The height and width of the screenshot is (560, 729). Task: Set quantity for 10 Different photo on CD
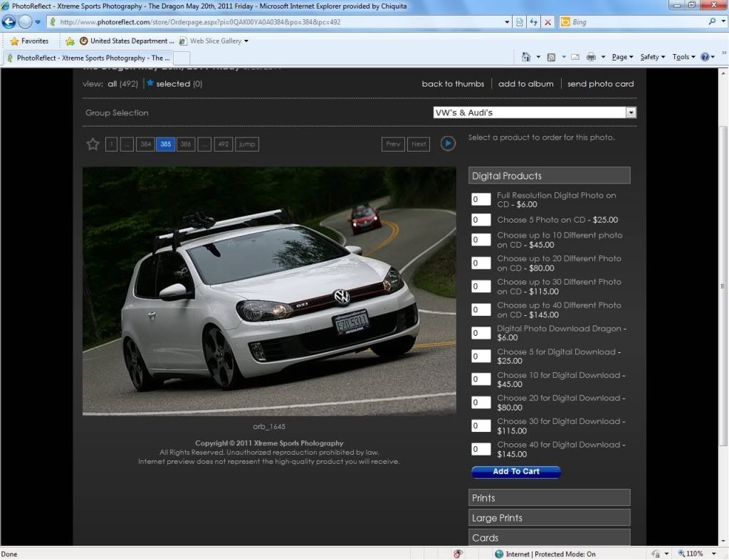tap(481, 240)
